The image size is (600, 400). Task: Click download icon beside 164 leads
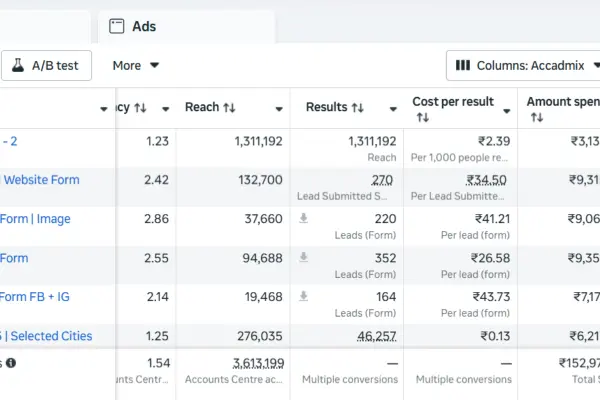tap(304, 296)
